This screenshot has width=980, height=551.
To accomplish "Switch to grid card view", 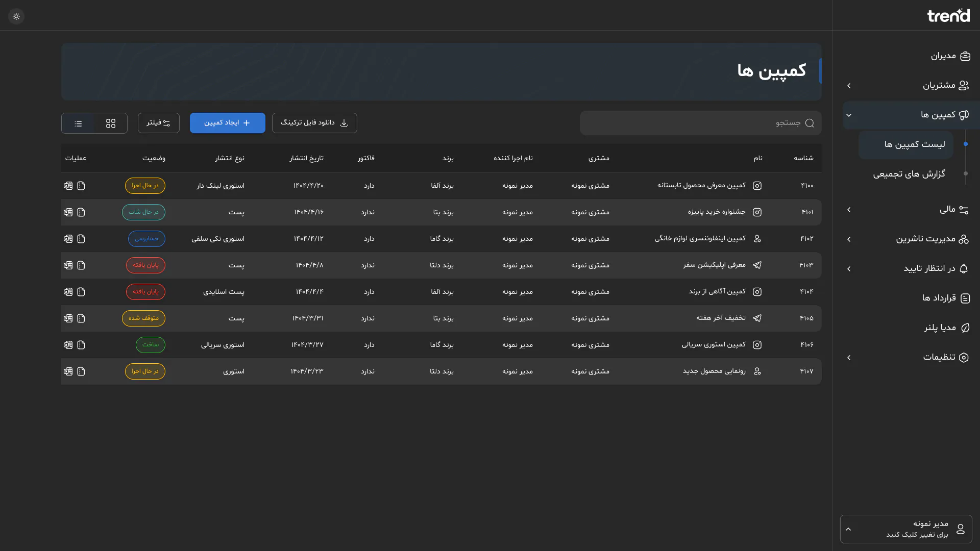I will point(111,123).
